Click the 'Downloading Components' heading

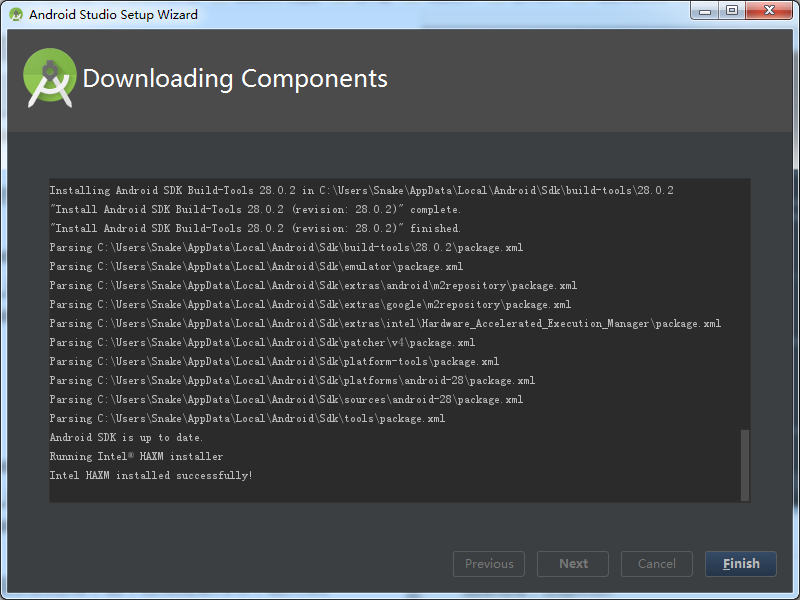tap(235, 79)
